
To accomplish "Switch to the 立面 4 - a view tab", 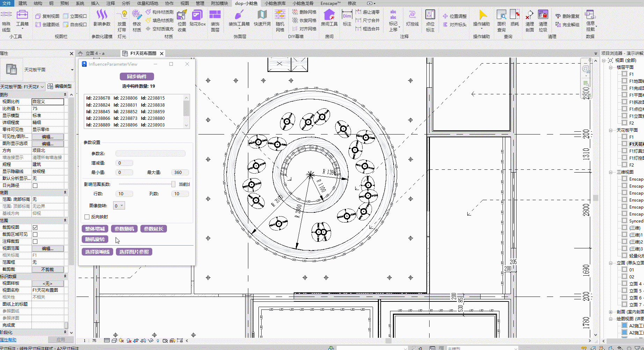I will pyautogui.click(x=95, y=53).
